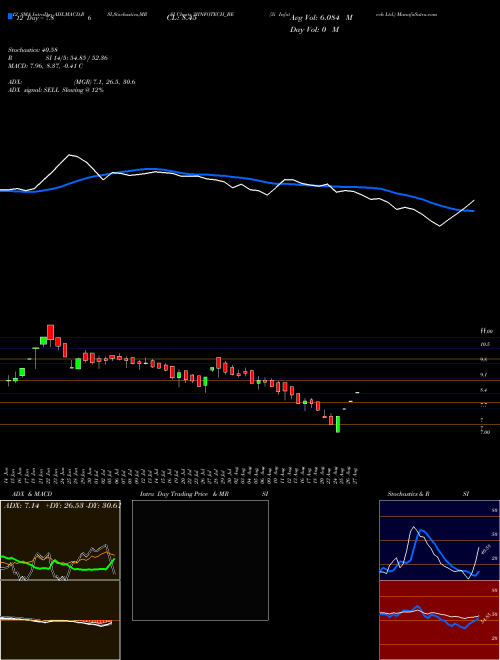Viewport: 500px width, 660px height.
Task: Click the peak of the white price line
Action: tap(70, 155)
